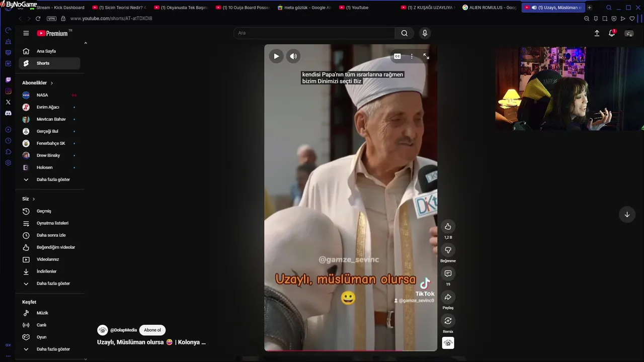The image size is (644, 362).
Task: Click the upload/create icon in header
Action: pos(597,33)
